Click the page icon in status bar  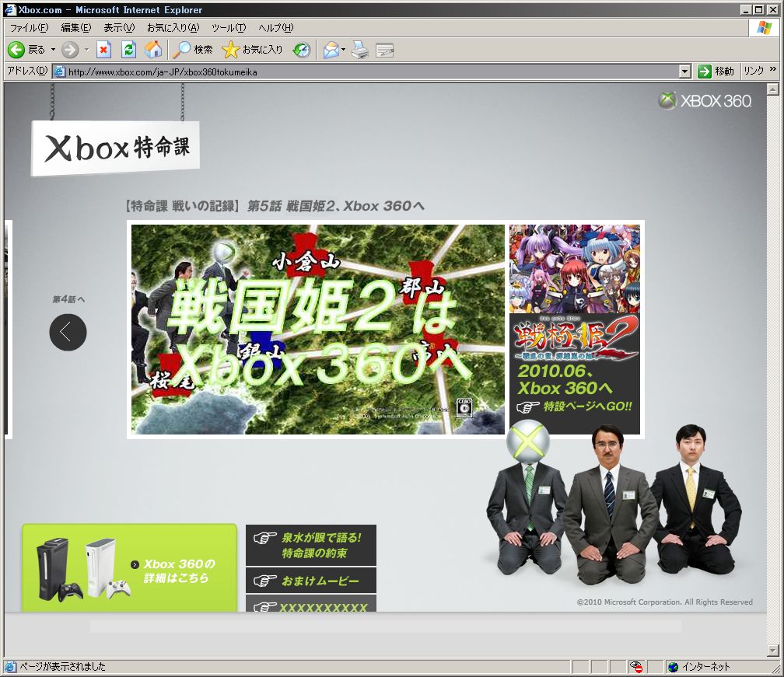[10, 667]
